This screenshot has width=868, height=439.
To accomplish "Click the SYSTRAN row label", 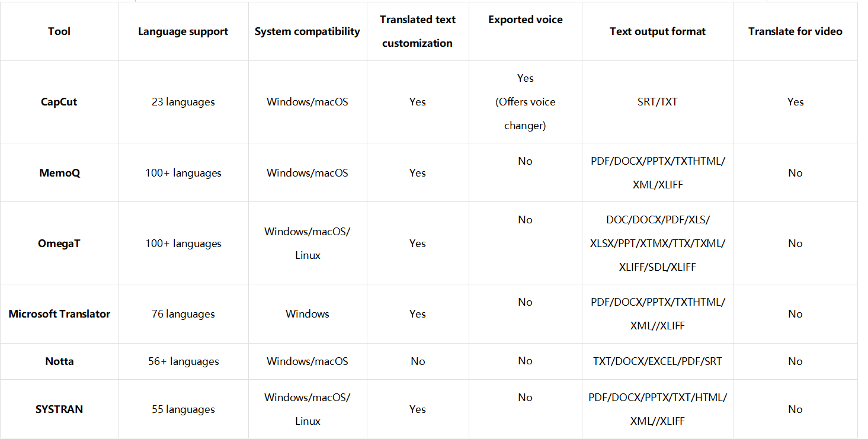I will tap(59, 409).
